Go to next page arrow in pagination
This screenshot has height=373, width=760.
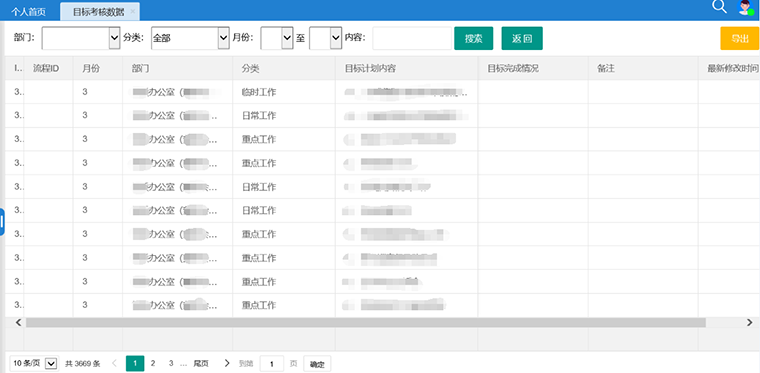click(226, 363)
